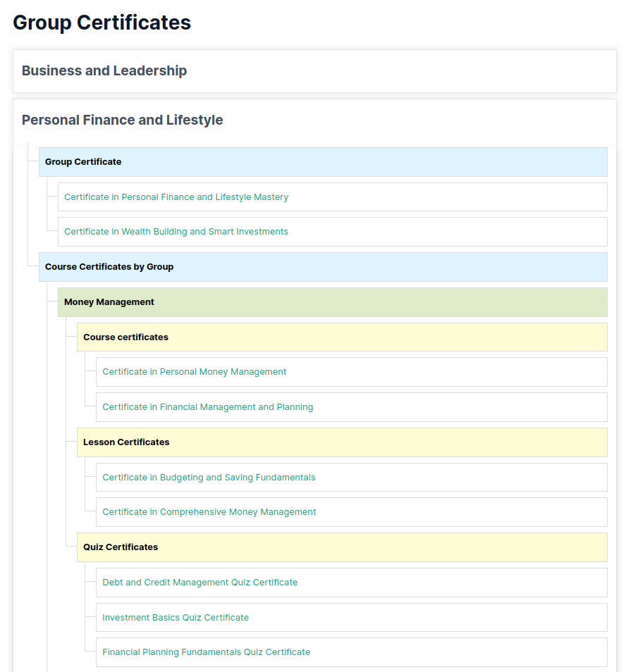Select the Course Certificates by Group row

click(x=323, y=267)
